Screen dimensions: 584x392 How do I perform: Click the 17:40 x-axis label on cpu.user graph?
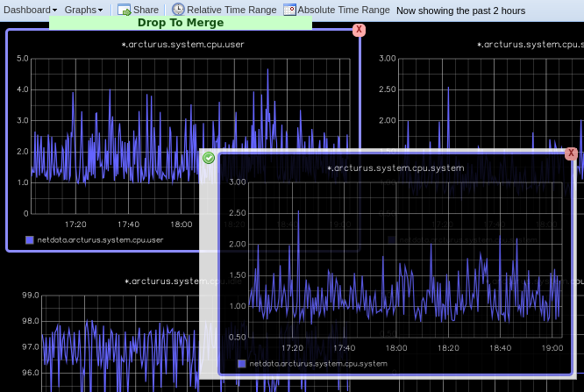[x=129, y=225]
